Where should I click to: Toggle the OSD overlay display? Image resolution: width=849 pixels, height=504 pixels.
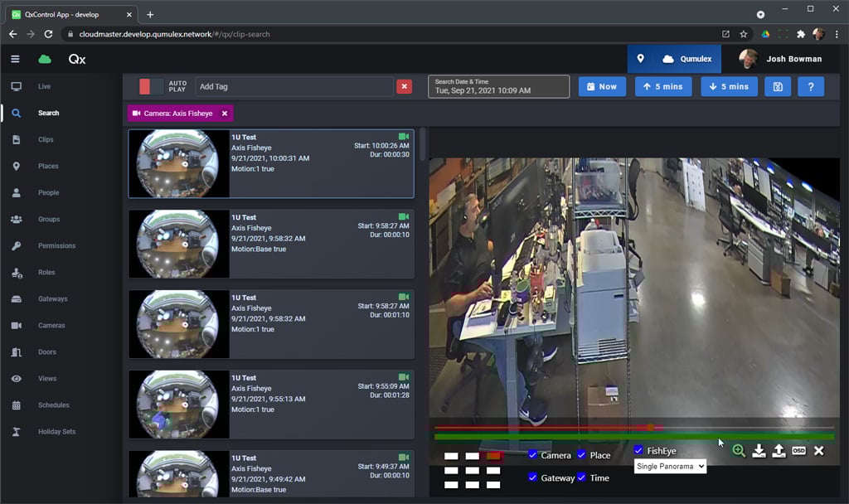(798, 450)
